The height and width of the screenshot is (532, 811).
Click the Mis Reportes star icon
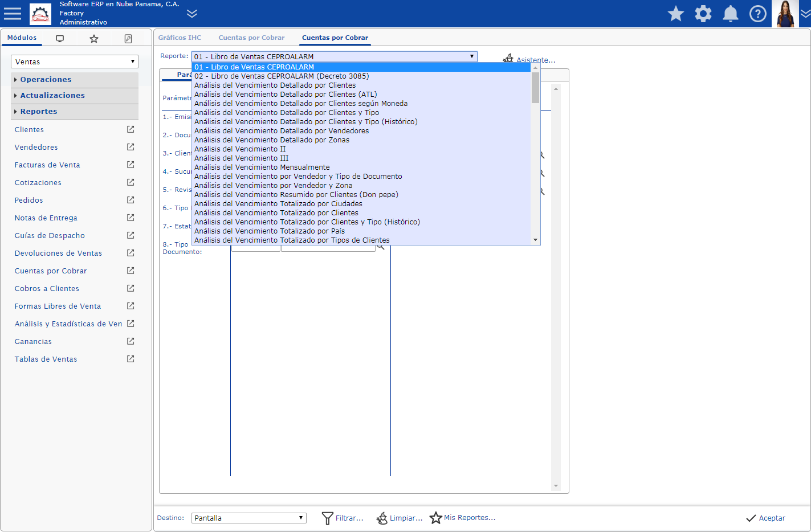click(436, 518)
